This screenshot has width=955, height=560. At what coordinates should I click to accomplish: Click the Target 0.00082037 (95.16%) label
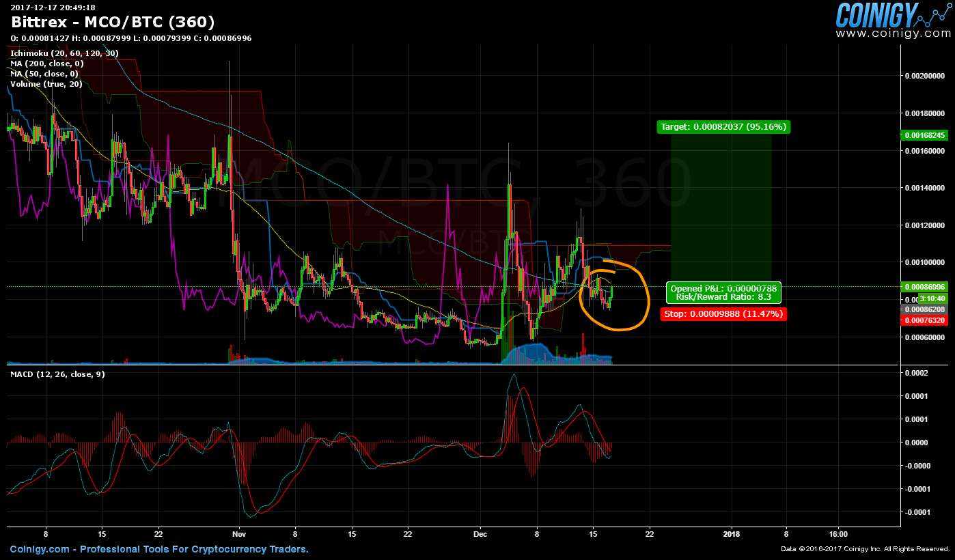point(723,126)
